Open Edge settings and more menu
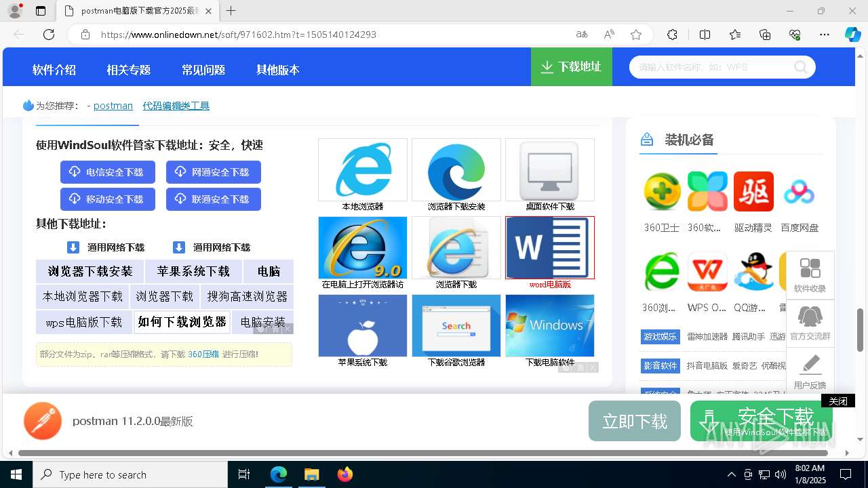868x488 pixels. [x=825, y=35]
